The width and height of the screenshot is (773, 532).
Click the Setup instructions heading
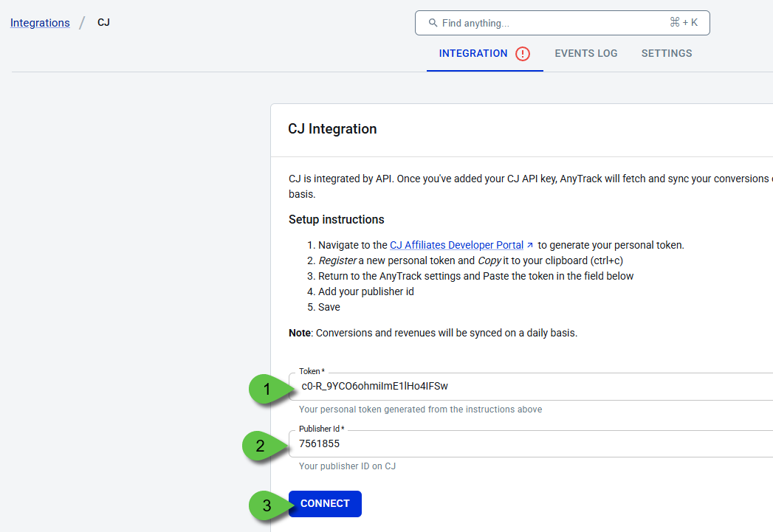coord(336,219)
